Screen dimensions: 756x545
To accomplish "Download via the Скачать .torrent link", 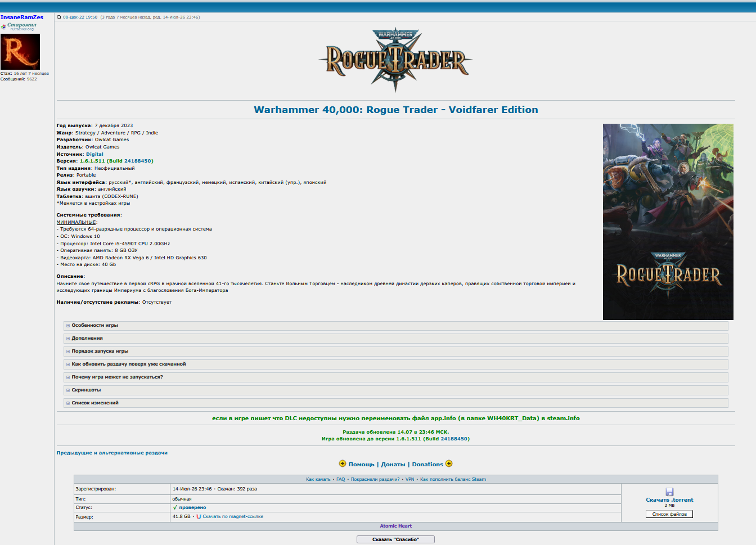I will pos(669,500).
